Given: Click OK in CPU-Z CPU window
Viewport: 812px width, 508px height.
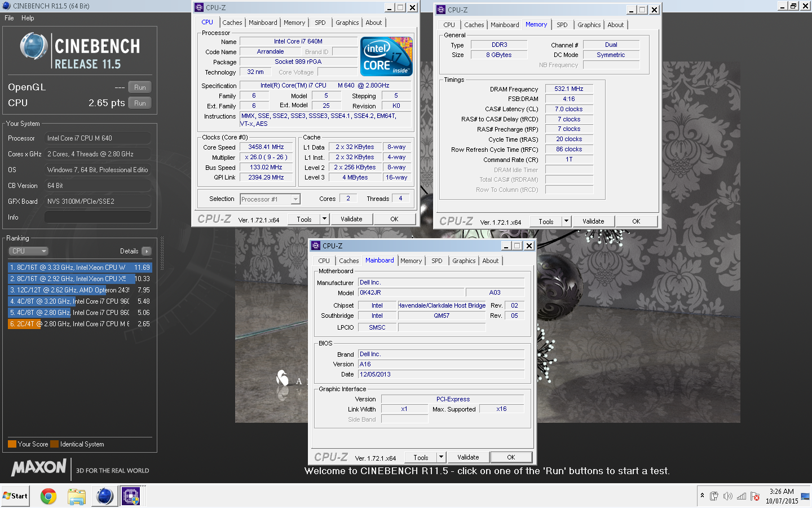Looking at the screenshot, I should tap(394, 219).
